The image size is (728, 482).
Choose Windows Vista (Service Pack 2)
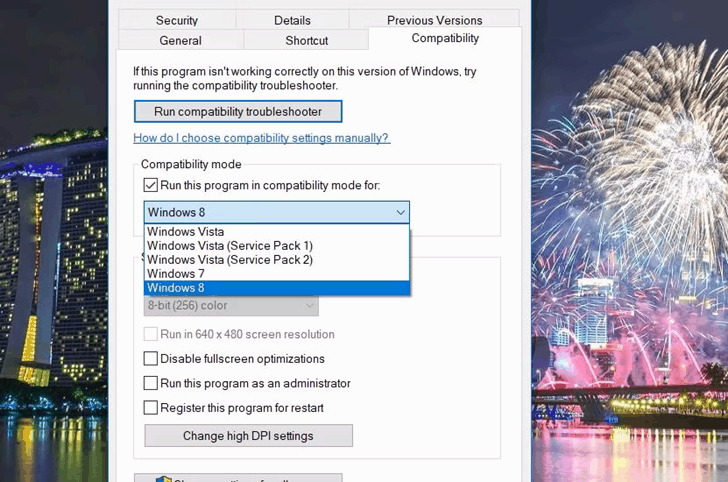277,259
